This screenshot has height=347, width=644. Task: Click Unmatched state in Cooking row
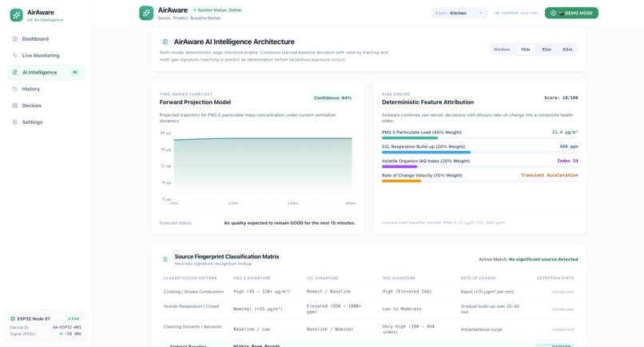563,292
